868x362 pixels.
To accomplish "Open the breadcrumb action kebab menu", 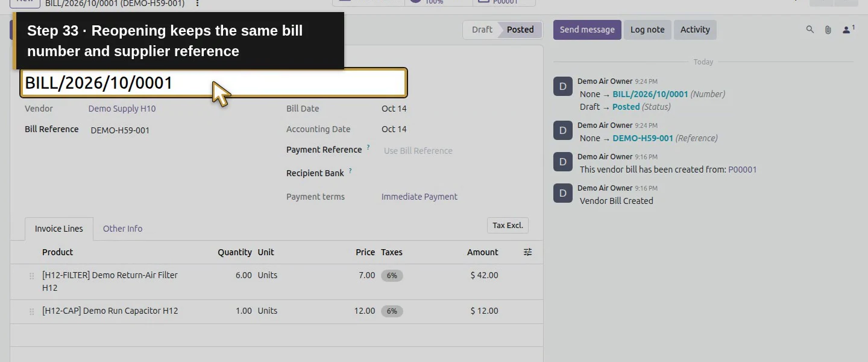I will (x=197, y=4).
